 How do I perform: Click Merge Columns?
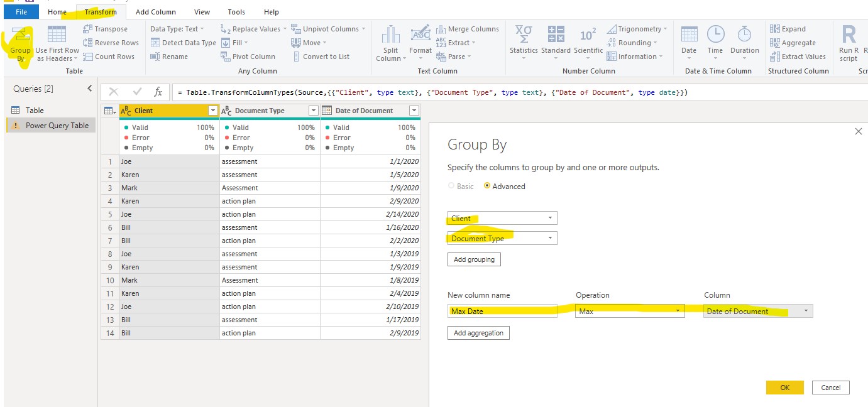[467, 29]
